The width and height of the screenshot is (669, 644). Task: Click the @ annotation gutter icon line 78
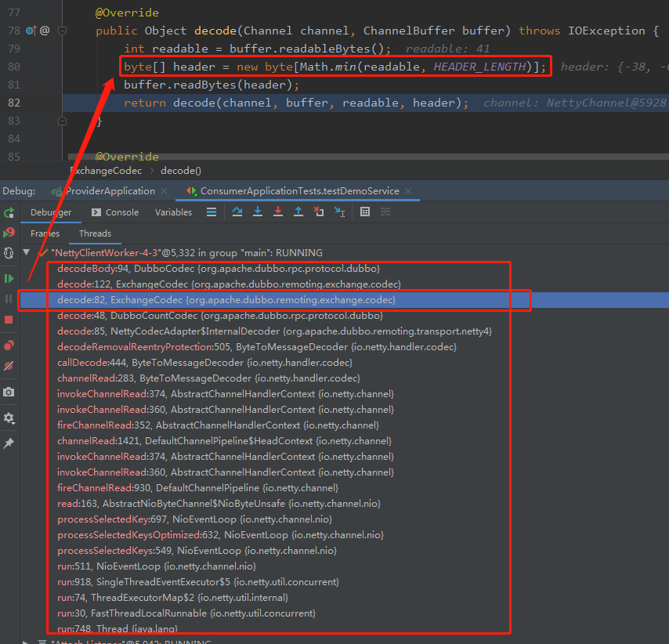(45, 31)
